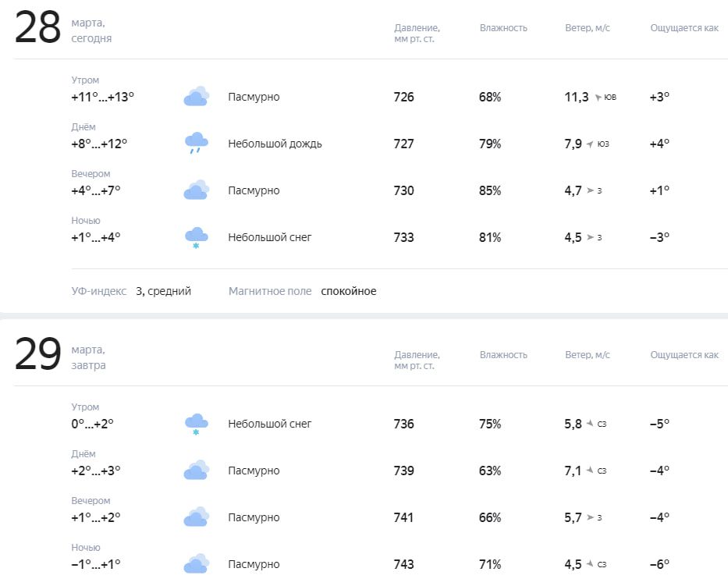
Task: Click the light snow icon for March 29 morning
Action: point(196,424)
